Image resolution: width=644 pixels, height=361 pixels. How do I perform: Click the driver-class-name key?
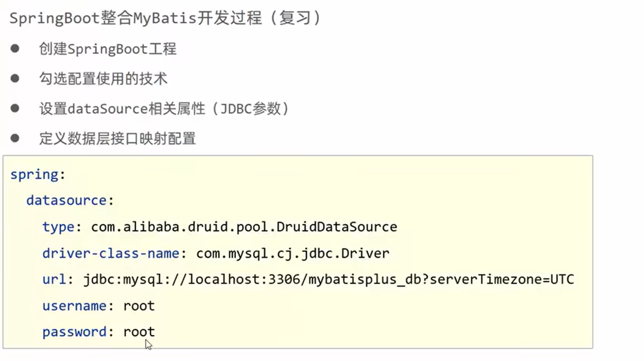(x=110, y=253)
